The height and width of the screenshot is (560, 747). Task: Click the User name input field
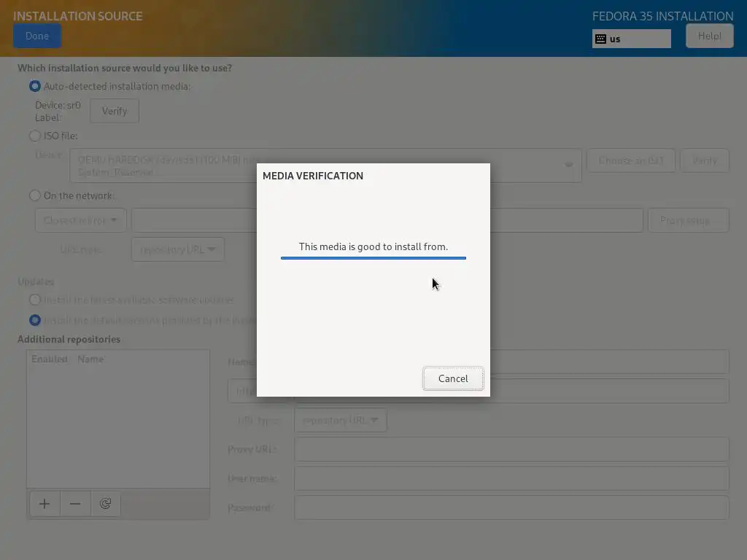click(511, 478)
